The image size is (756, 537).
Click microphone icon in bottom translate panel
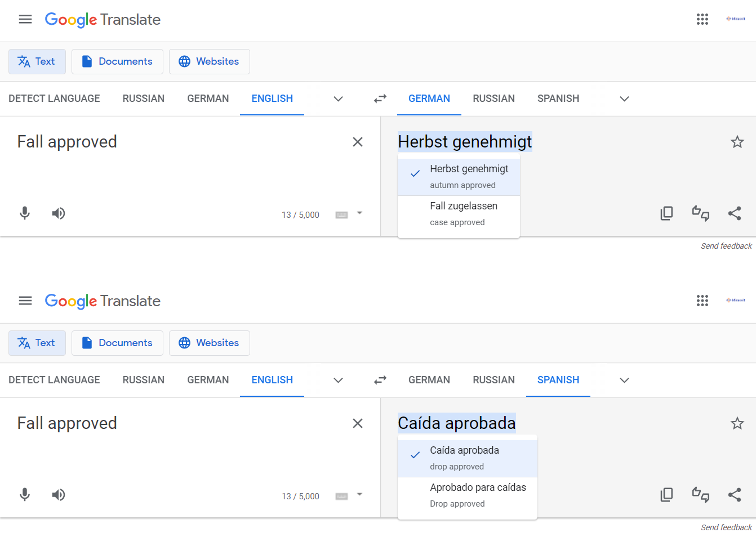(x=25, y=495)
